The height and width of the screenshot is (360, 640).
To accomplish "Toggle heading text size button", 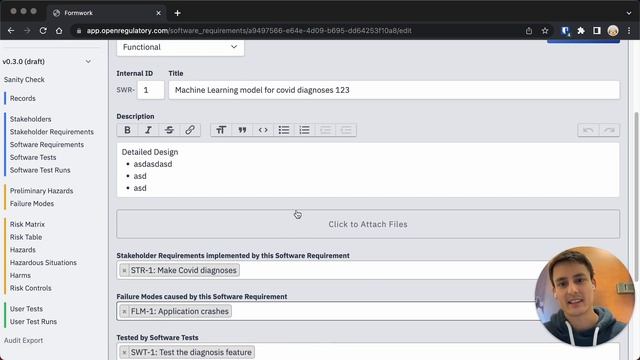I will pyautogui.click(x=221, y=130).
